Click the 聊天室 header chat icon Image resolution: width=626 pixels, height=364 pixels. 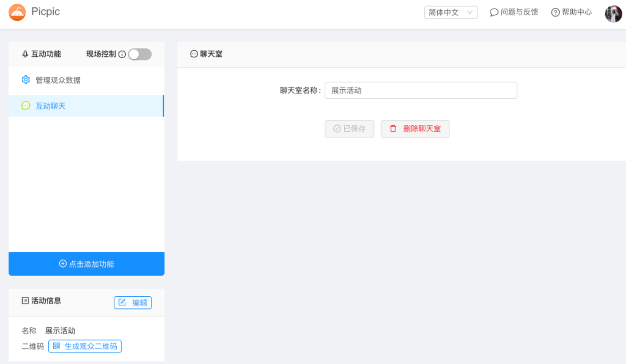point(194,54)
